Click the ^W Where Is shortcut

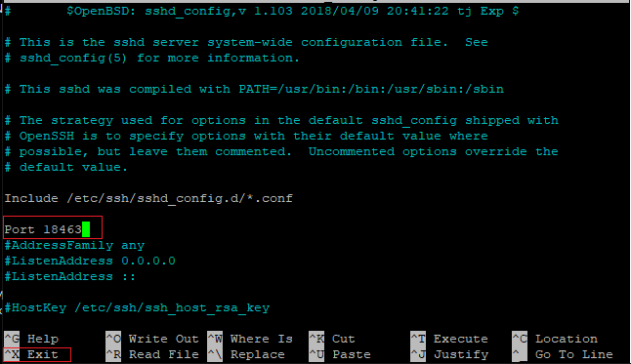point(250,339)
